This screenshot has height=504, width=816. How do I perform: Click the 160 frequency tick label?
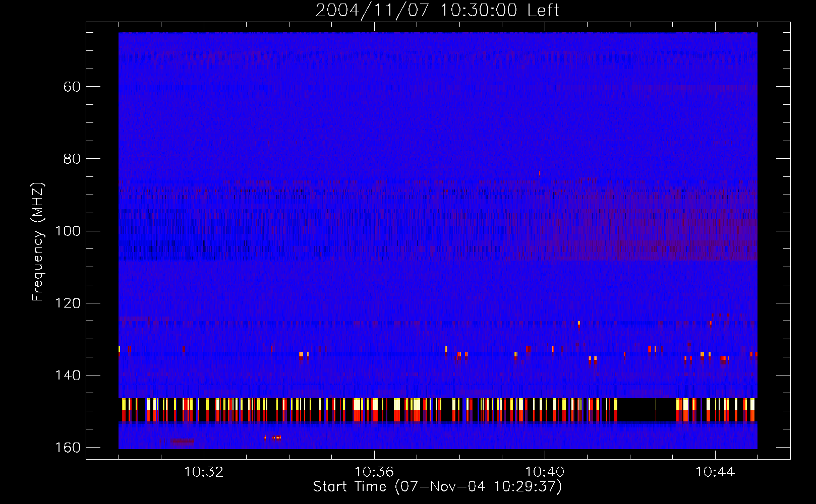68,448
